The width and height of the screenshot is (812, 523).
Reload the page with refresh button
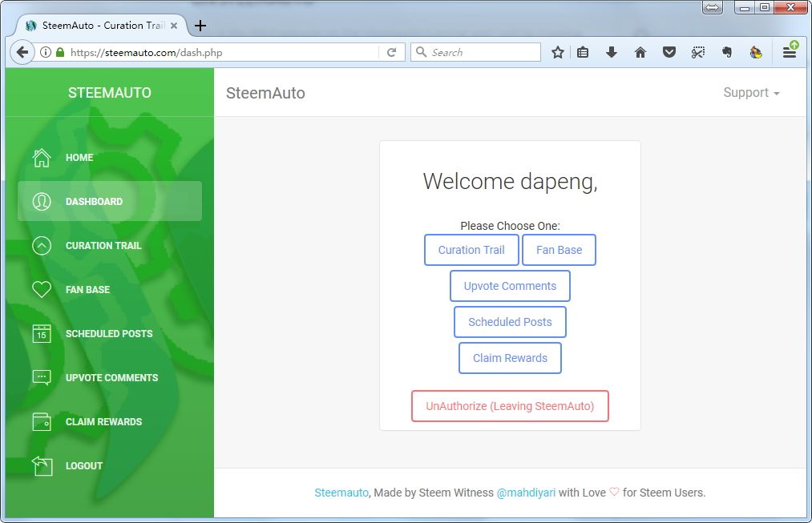tap(392, 52)
